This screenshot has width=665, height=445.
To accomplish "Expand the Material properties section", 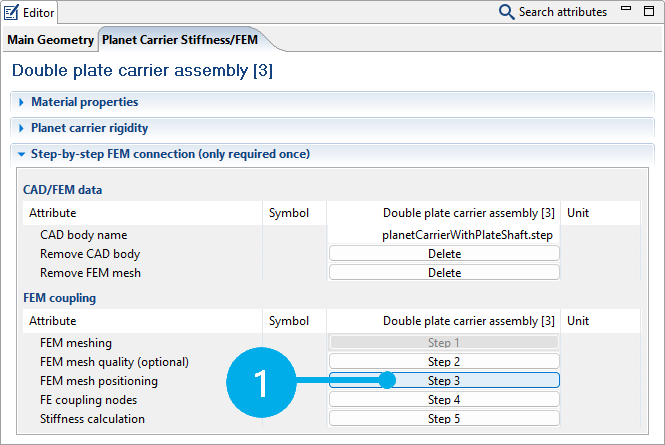I will pyautogui.click(x=84, y=102).
